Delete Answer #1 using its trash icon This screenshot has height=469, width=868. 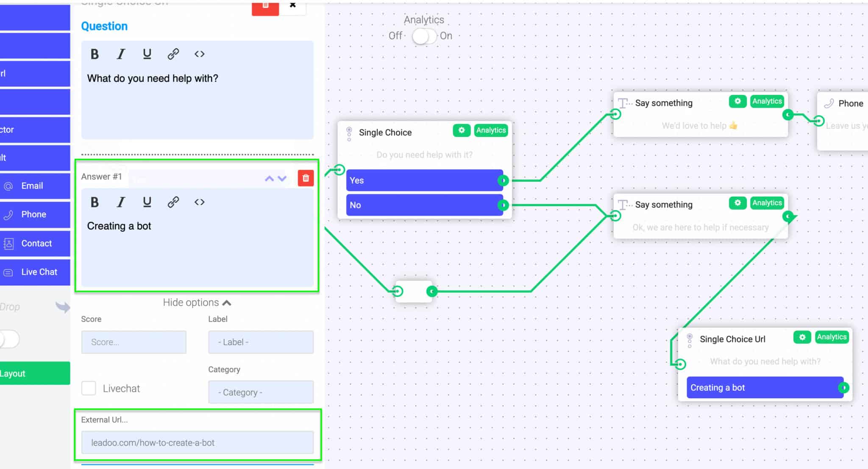(305, 178)
